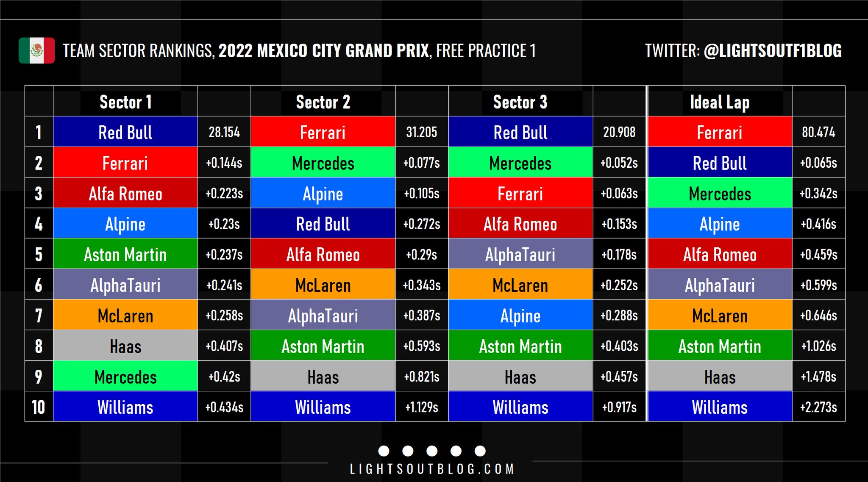Click Williams' +2.273s ideal lap gap
868x482 pixels.
[818, 407]
